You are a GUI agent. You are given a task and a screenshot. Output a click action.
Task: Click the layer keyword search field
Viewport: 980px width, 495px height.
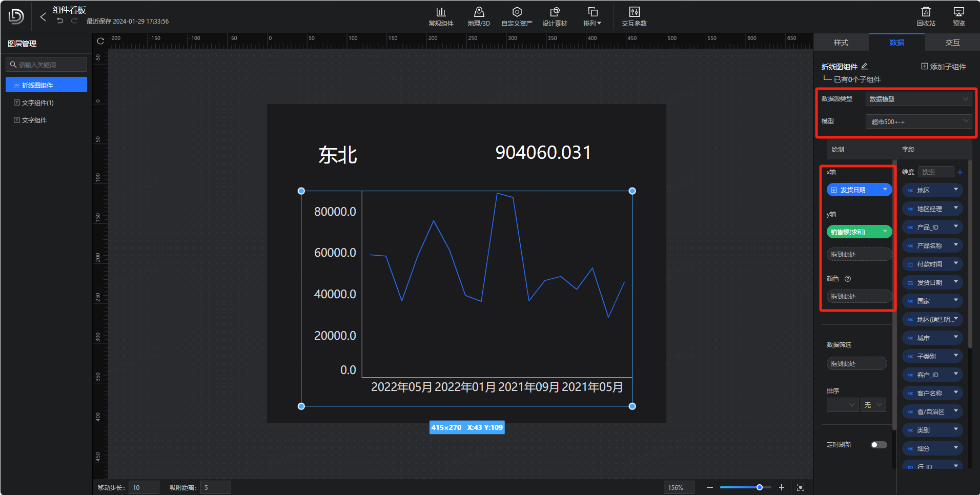[47, 65]
